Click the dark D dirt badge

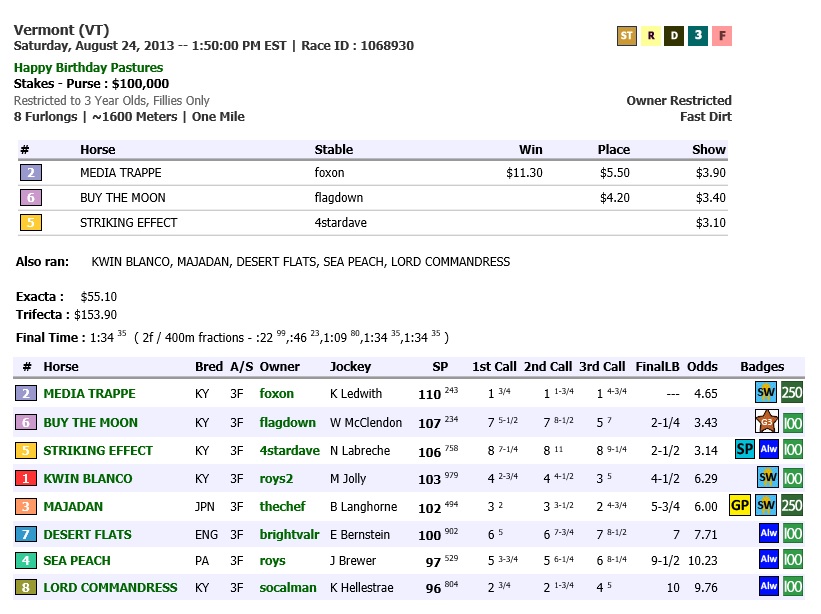point(674,36)
